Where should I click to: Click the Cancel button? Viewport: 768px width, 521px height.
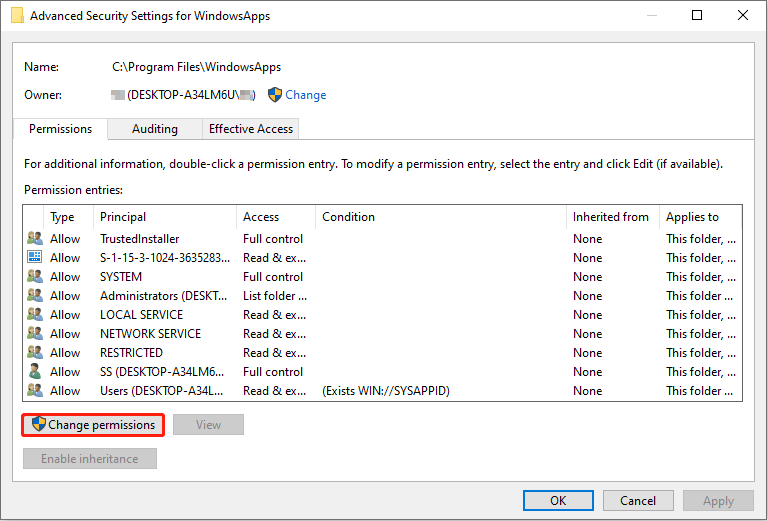click(638, 500)
